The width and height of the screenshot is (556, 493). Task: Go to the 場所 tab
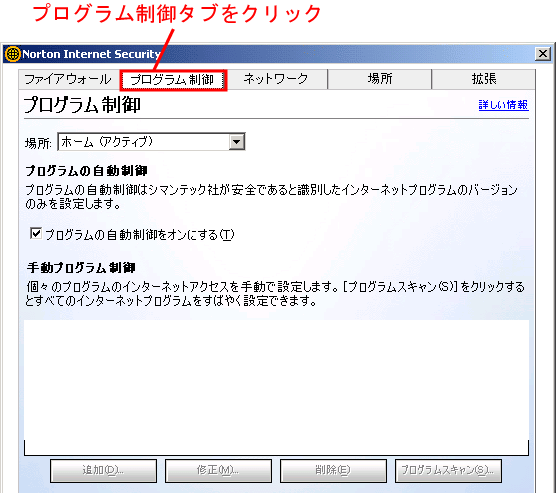coord(379,79)
